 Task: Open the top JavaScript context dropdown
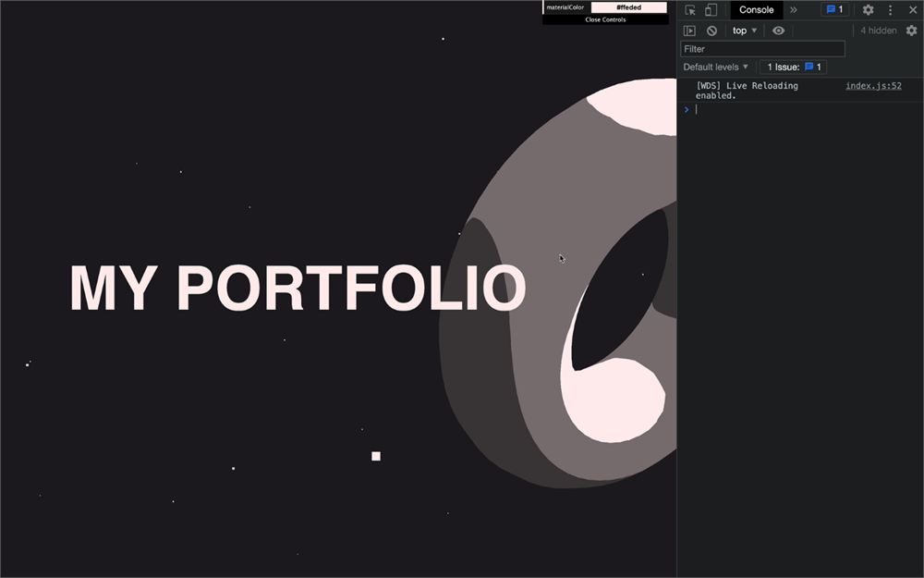click(x=744, y=31)
